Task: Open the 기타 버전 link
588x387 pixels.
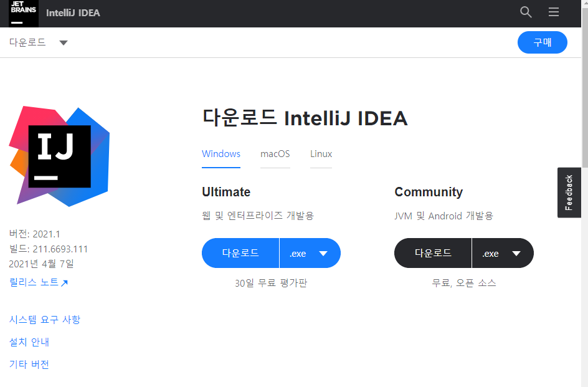Action: click(29, 364)
